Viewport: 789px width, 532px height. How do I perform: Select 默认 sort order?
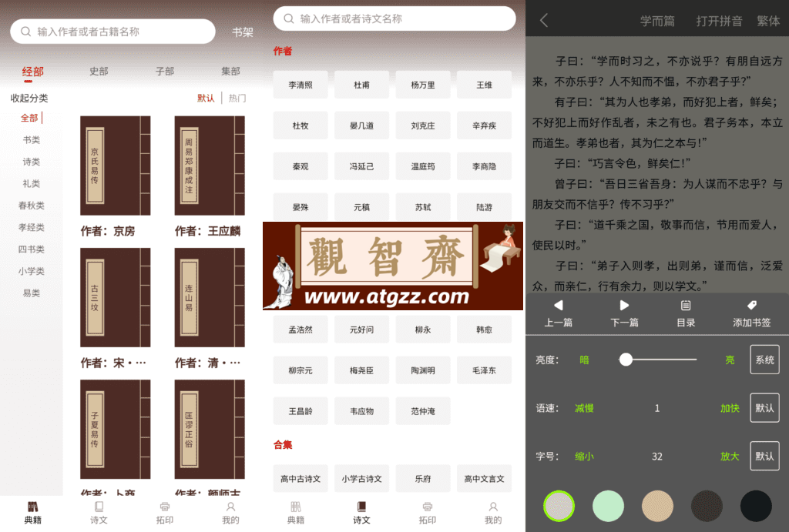click(206, 98)
